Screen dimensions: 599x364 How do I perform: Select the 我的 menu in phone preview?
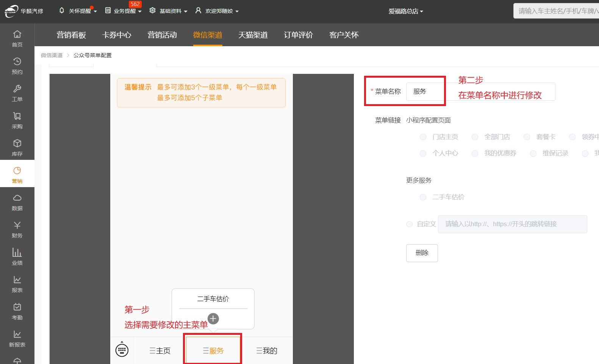tap(267, 351)
